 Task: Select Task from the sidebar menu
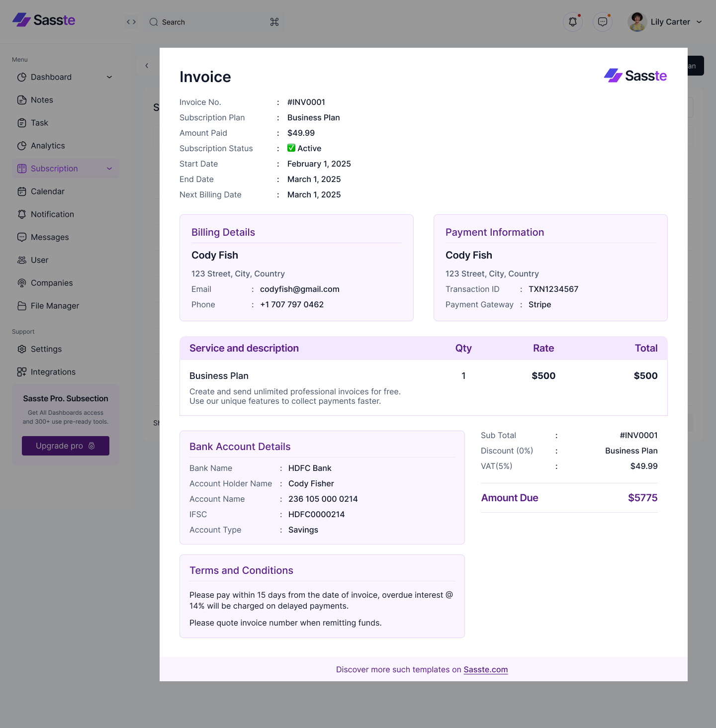point(39,122)
